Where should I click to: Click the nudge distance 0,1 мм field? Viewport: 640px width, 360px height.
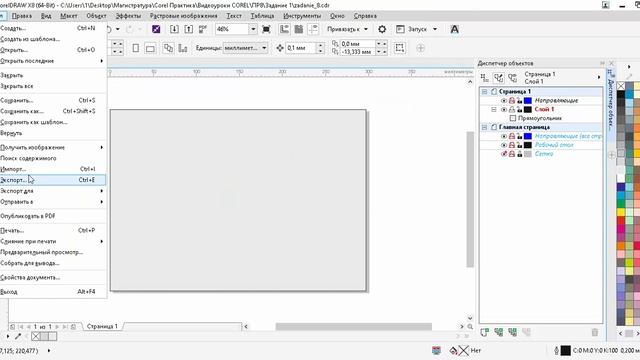300,48
